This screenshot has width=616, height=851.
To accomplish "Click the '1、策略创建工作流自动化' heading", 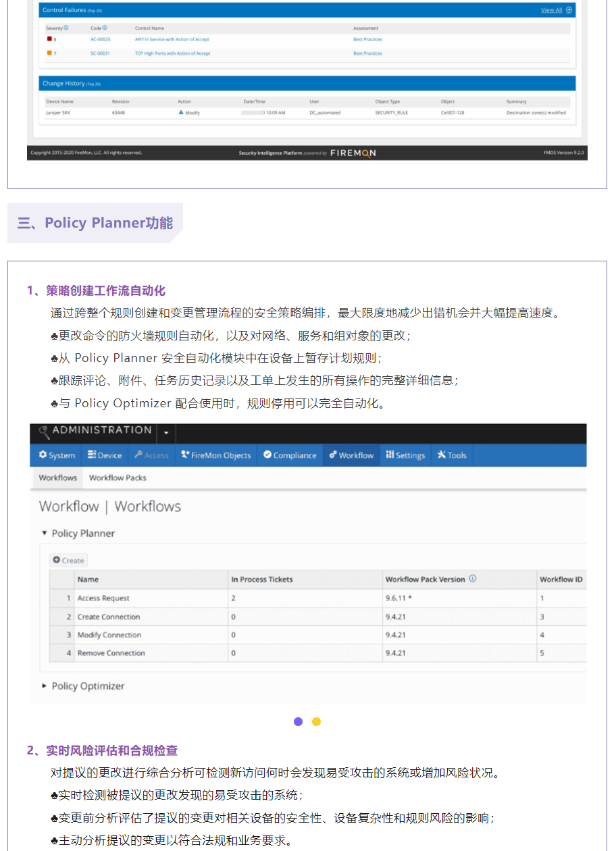I will click(x=96, y=290).
